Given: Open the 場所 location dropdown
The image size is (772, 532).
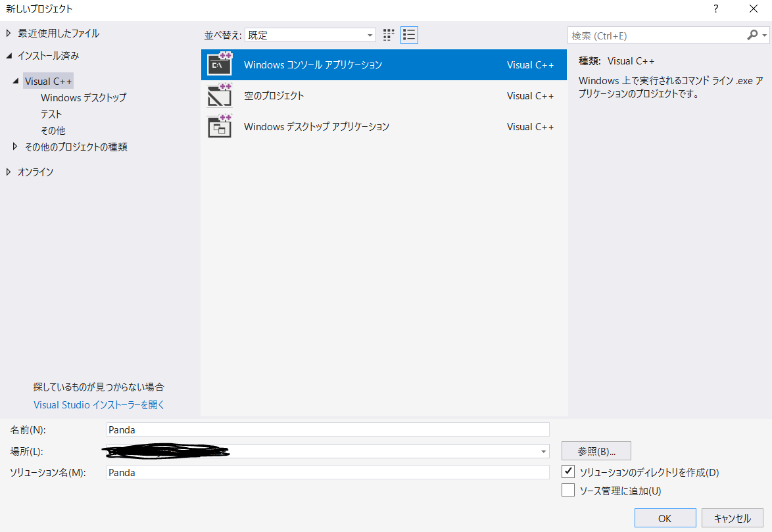Looking at the screenshot, I should tap(544, 451).
